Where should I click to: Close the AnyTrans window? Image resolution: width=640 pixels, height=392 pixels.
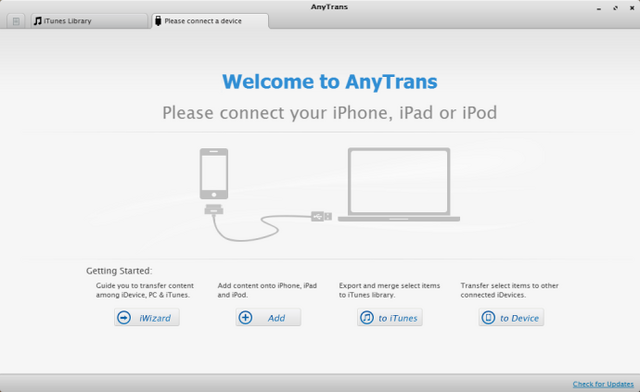click(x=632, y=8)
